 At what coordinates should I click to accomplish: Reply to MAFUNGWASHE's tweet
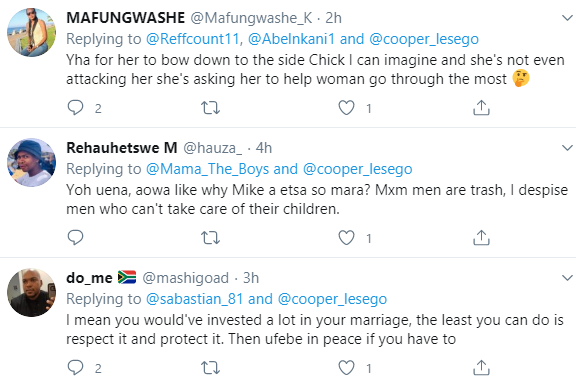(x=76, y=108)
